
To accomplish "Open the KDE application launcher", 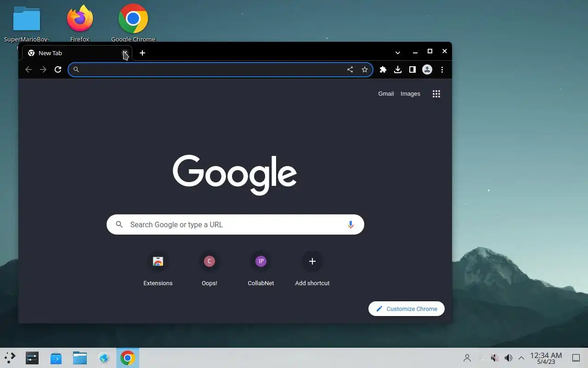I will (10, 358).
